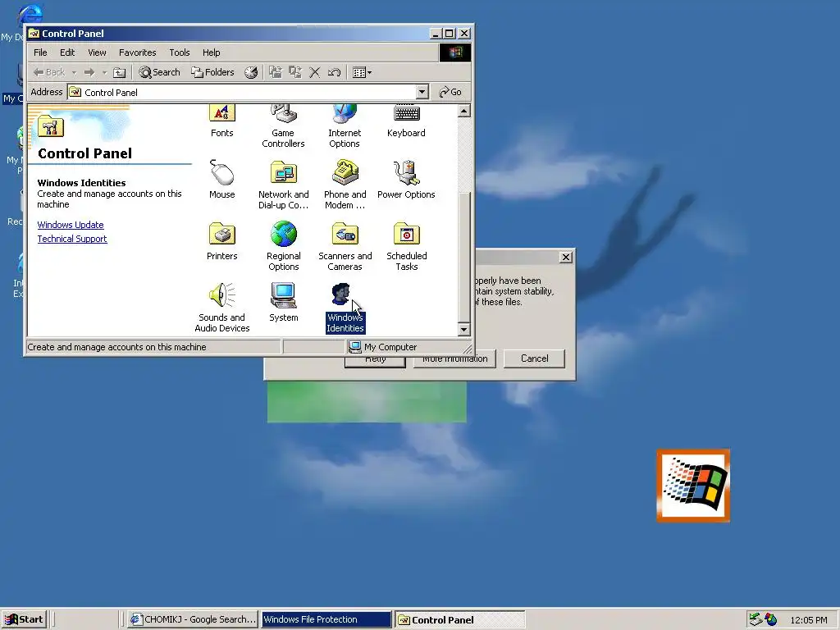Screen dimensions: 840x630
Task: Click Retry in Windows File Protection dialog
Action: 375,362
